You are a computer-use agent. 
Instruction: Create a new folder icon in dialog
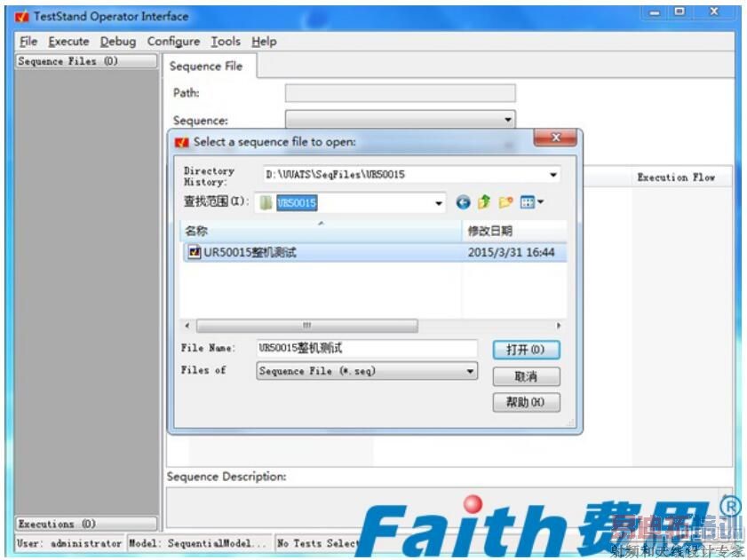pos(505,202)
